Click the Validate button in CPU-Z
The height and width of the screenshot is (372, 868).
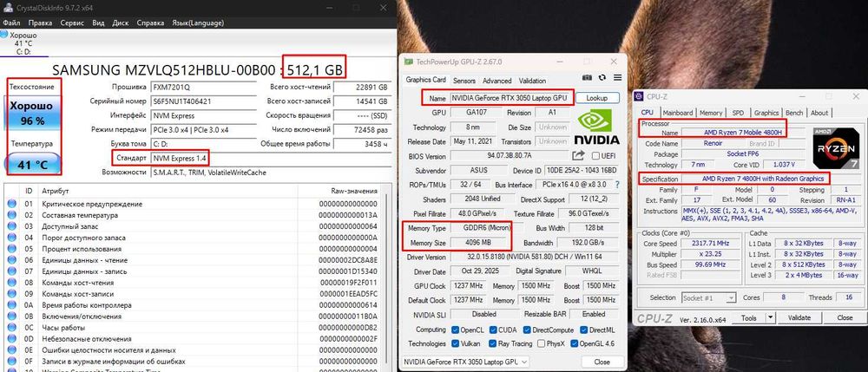(799, 318)
